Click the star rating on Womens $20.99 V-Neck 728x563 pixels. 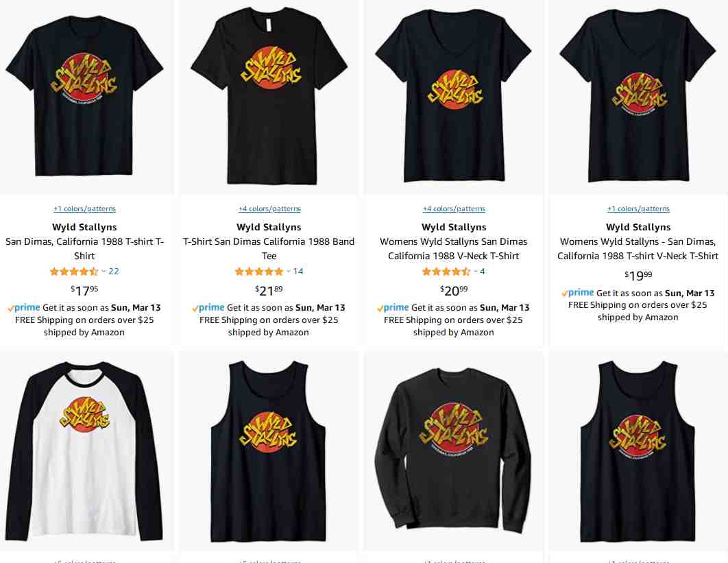pos(446,272)
